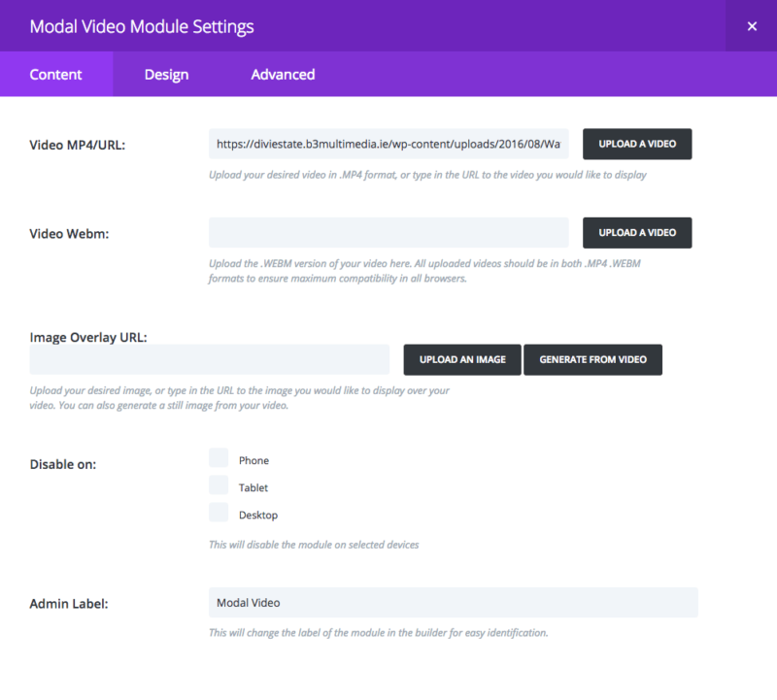
Task: Click the Video MP4/URL label
Action: (x=78, y=146)
